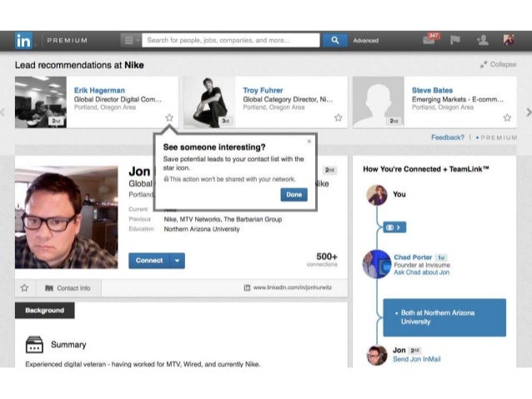Open Steve Bates's placeholder photo
Screen dimensions: 532x399
click(379, 102)
